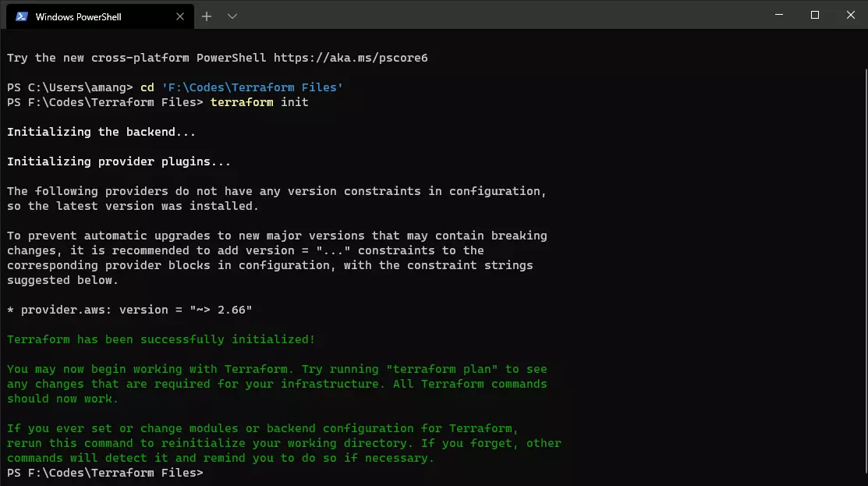Click the 'F:\Codes\Terraform Files' path argument
The image size is (868, 486).
click(x=253, y=87)
